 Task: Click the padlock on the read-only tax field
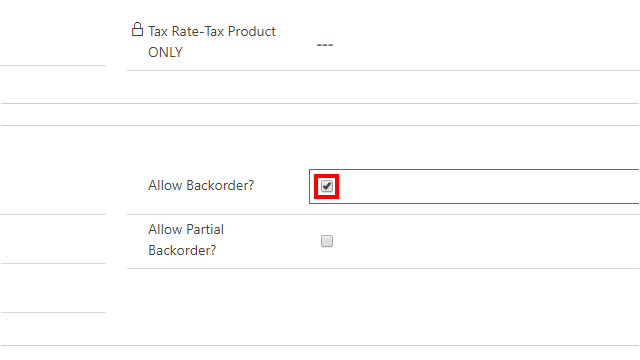138,29
